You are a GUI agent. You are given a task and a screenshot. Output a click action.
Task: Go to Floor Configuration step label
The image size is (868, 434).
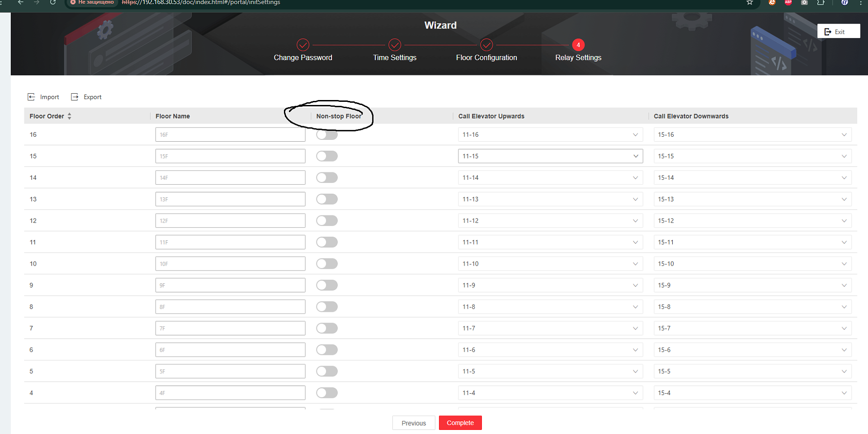[x=486, y=58]
